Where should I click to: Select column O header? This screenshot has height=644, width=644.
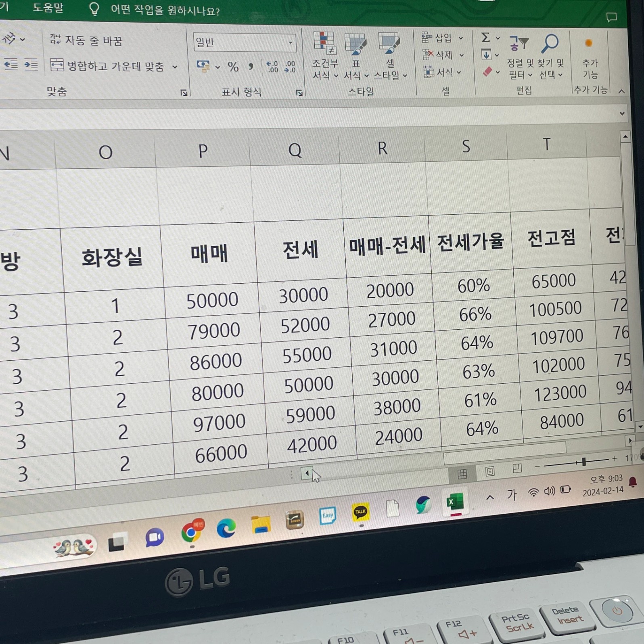105,153
